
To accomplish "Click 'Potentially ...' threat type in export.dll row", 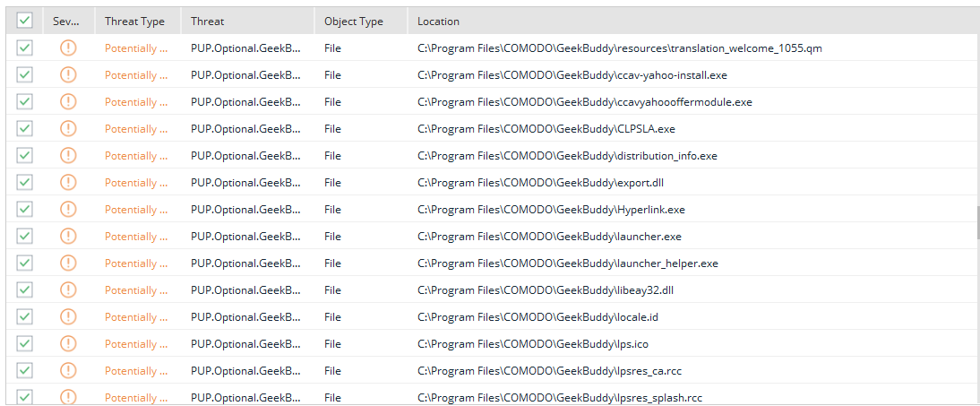I will pos(136,183).
